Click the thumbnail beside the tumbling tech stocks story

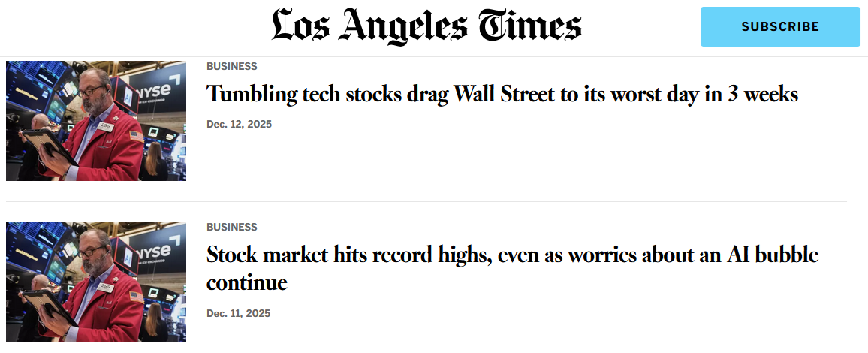tap(96, 121)
